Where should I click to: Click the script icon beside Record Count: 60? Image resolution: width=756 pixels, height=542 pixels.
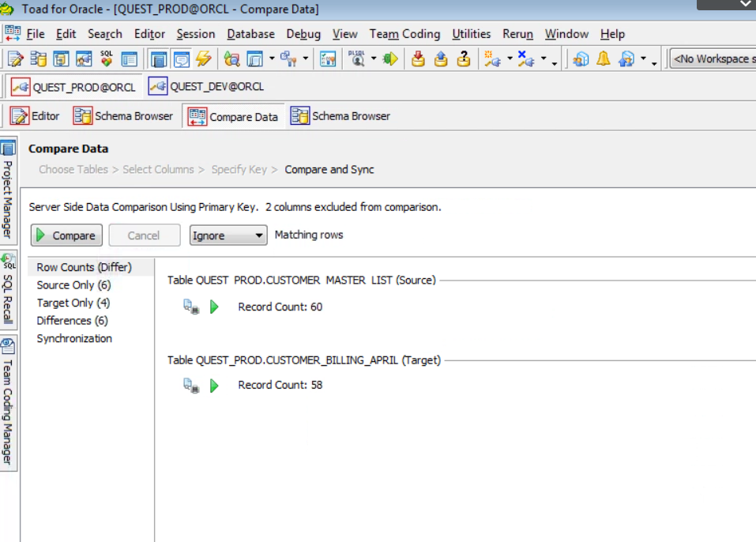coord(191,307)
